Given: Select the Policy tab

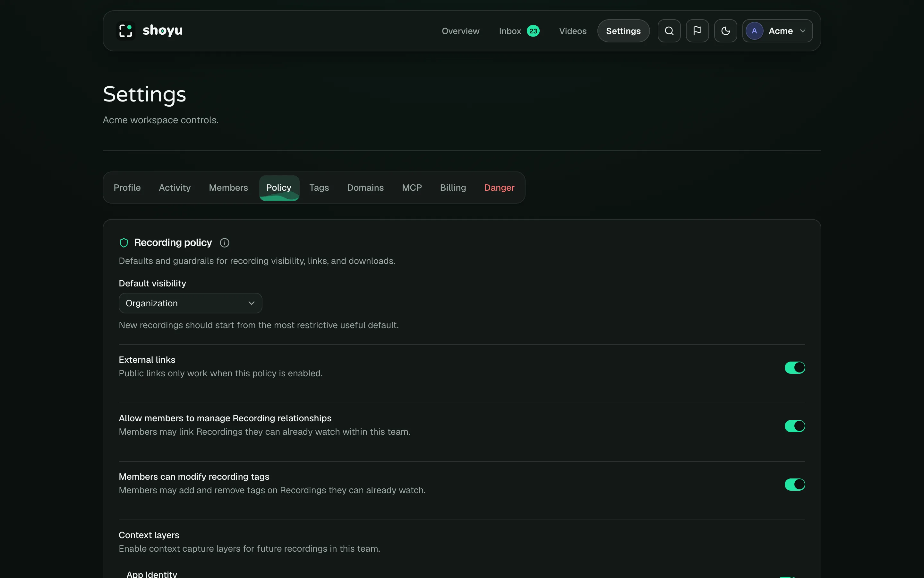Looking at the screenshot, I should (x=279, y=188).
